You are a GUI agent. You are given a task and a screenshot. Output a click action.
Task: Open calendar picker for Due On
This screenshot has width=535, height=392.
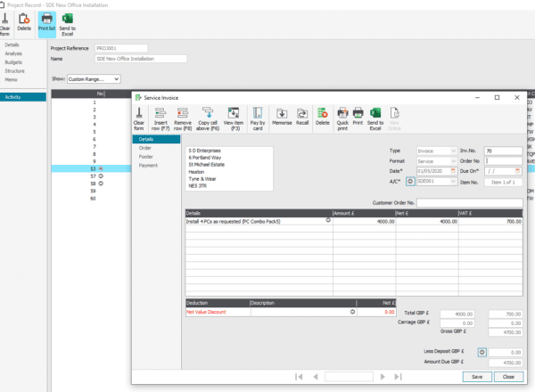tap(517, 171)
